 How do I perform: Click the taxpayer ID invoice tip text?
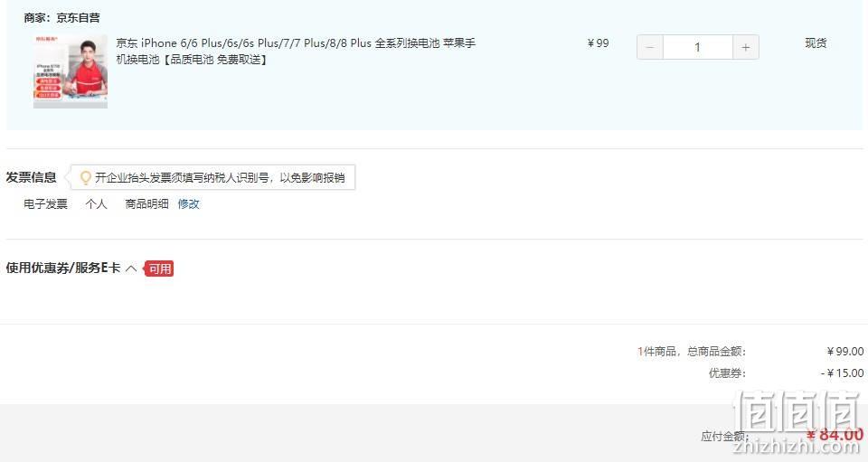click(x=220, y=177)
